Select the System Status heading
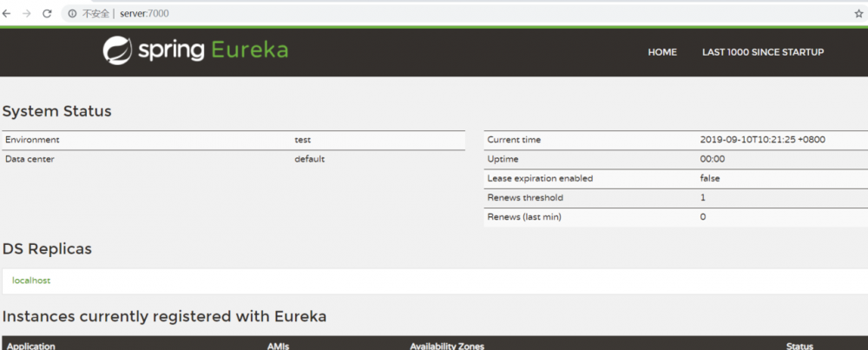 [57, 111]
